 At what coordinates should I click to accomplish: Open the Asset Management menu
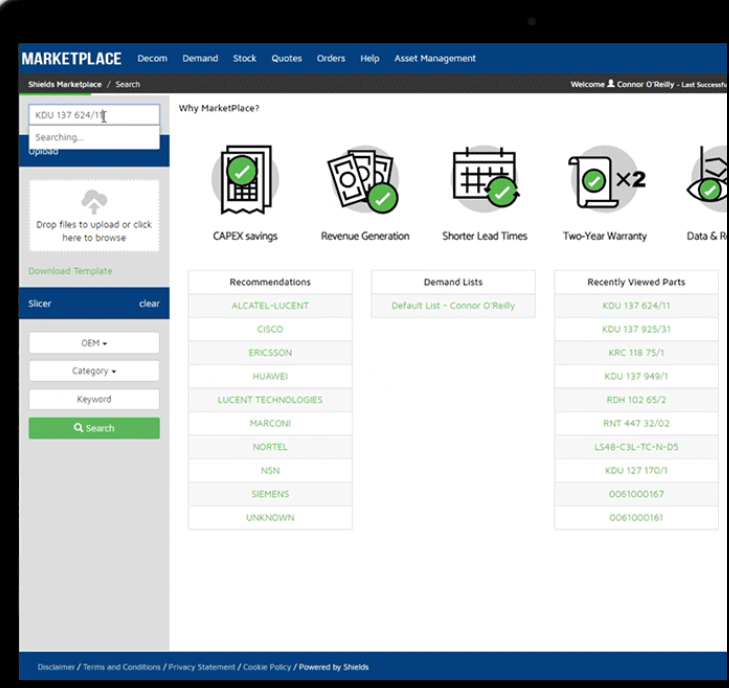pyautogui.click(x=435, y=59)
